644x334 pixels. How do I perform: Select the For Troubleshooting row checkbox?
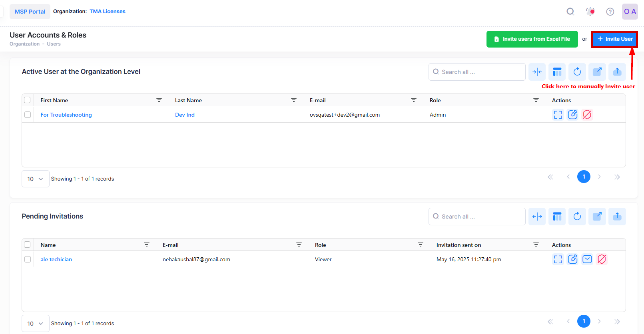click(28, 115)
